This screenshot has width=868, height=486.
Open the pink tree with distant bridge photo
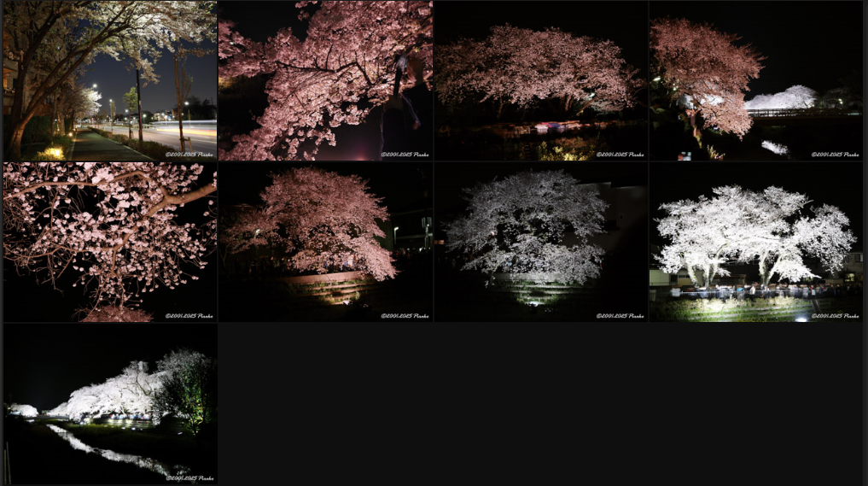755,80
